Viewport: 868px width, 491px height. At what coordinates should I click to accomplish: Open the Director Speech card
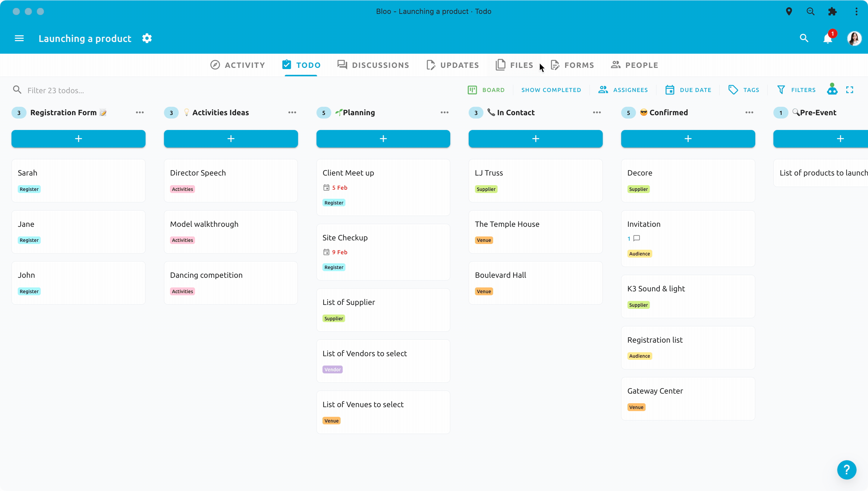pyautogui.click(x=231, y=181)
